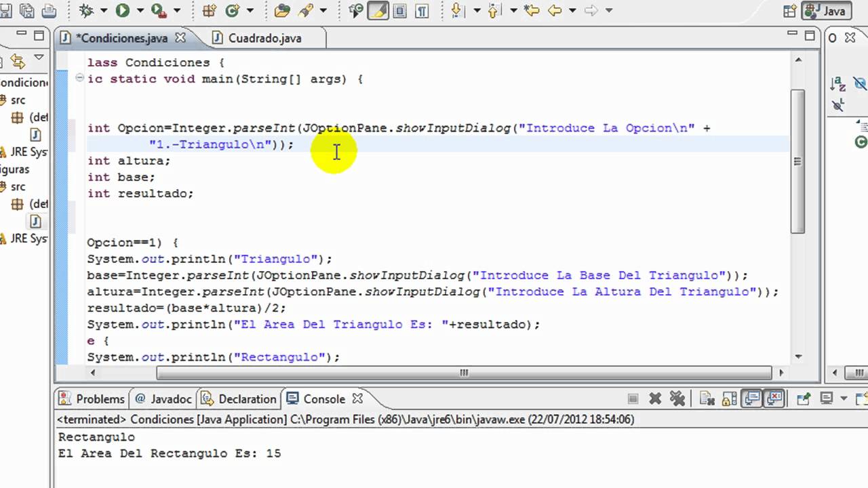Click the New Java Class icon
868x488 pixels.
click(233, 10)
